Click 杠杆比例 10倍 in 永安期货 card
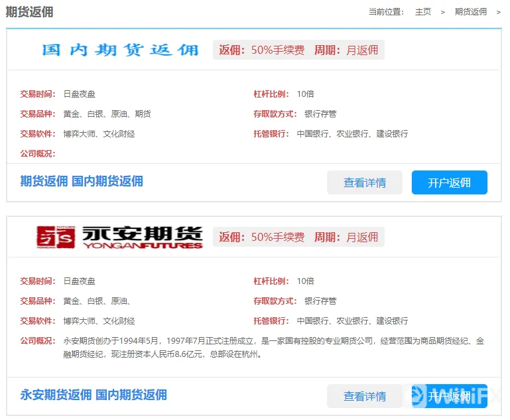This screenshot has height=420, width=510. (x=284, y=281)
